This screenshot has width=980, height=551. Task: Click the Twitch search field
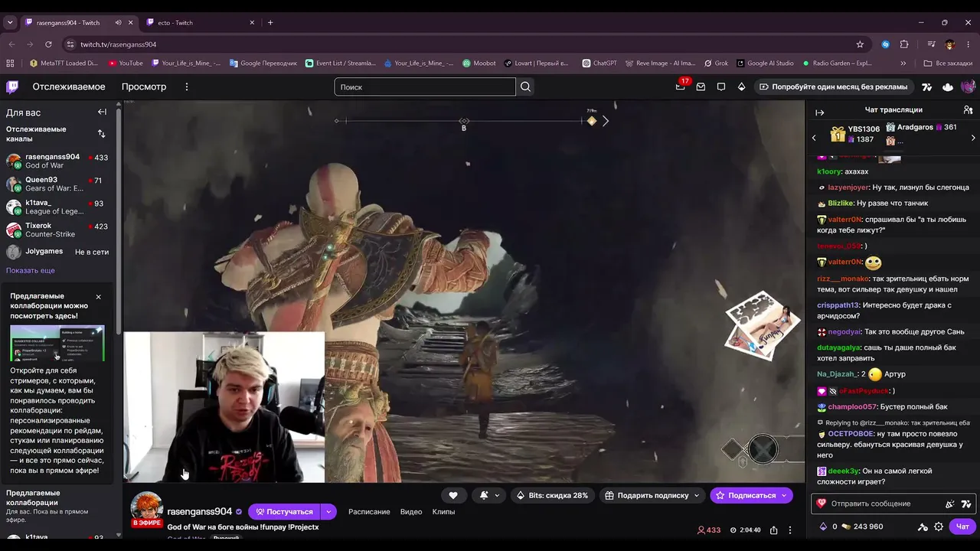coord(425,86)
